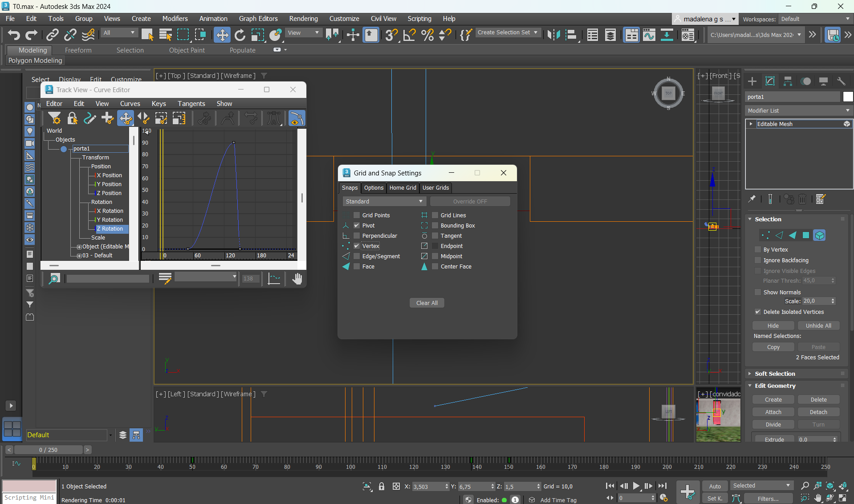Click the object color swatch beside porta1
Screen dimensions: 854x504
[847, 97]
